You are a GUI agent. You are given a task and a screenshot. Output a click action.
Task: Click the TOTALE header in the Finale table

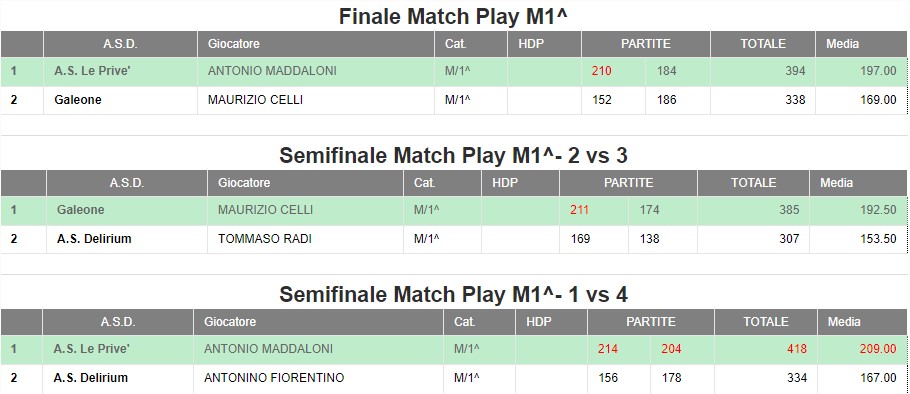[763, 44]
